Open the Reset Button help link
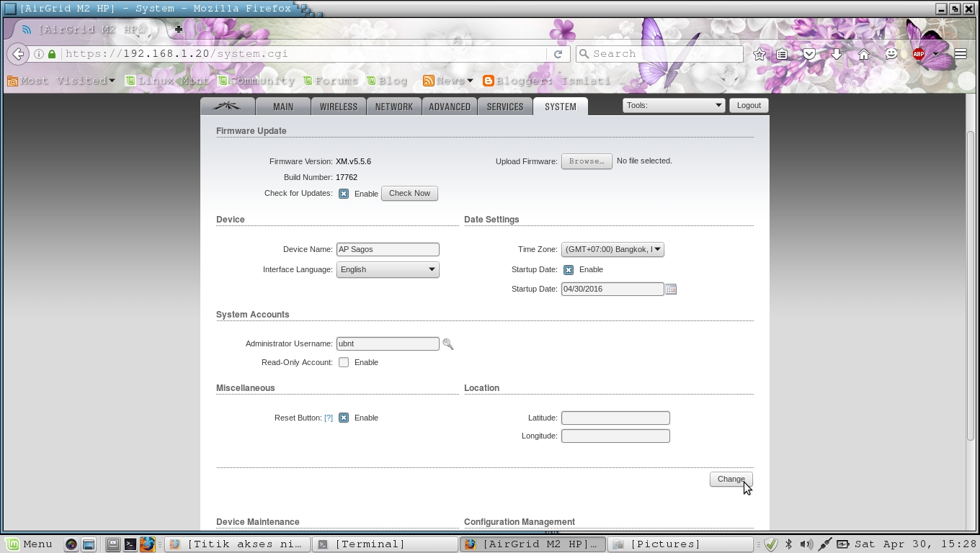Image resolution: width=980 pixels, height=553 pixels. tap(329, 418)
